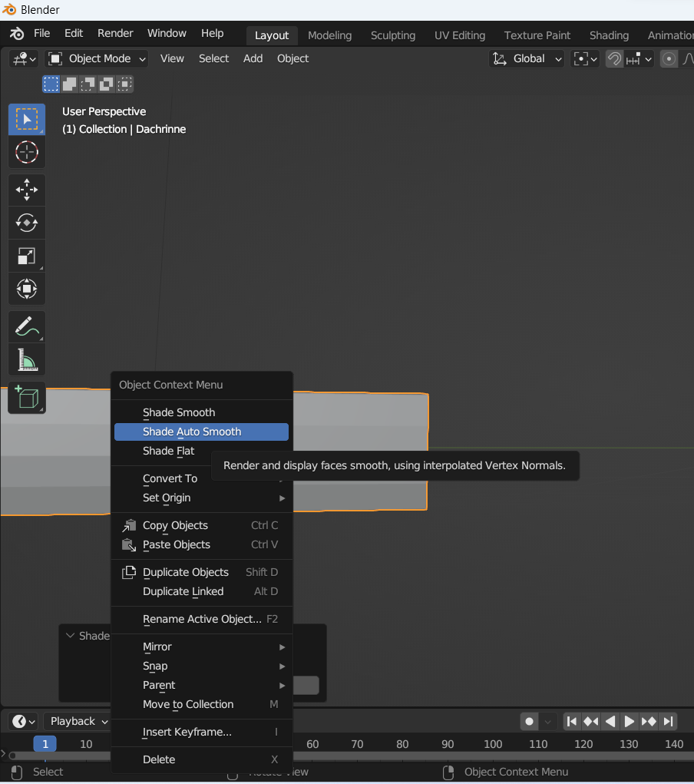Click Duplicate Objects menu entry
Image resolution: width=694 pixels, height=784 pixels.
click(186, 572)
